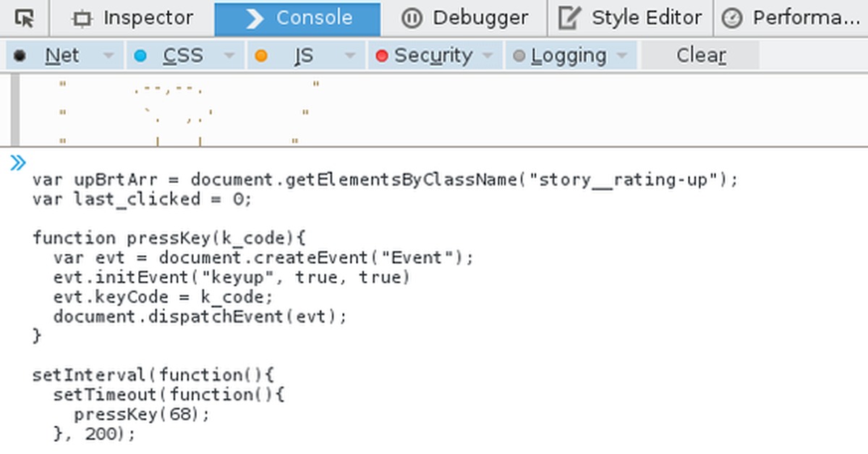
Task: Click the element picker icon
Action: coord(25,18)
